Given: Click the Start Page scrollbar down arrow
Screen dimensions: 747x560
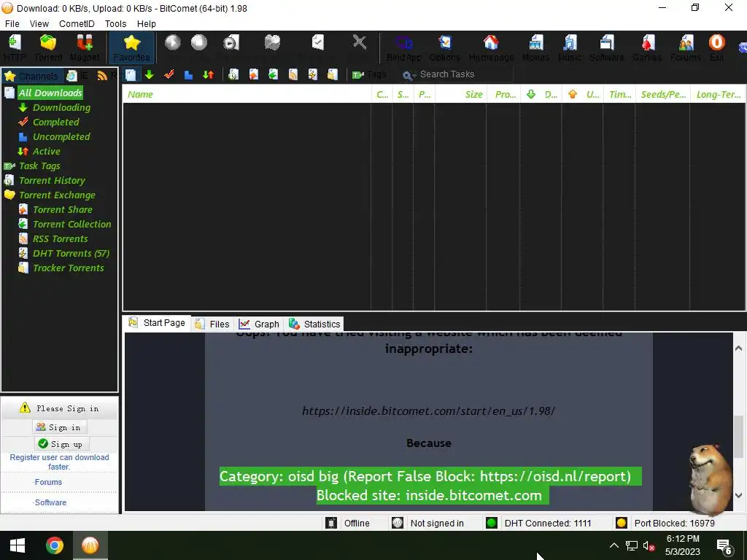Looking at the screenshot, I should pos(738,495).
